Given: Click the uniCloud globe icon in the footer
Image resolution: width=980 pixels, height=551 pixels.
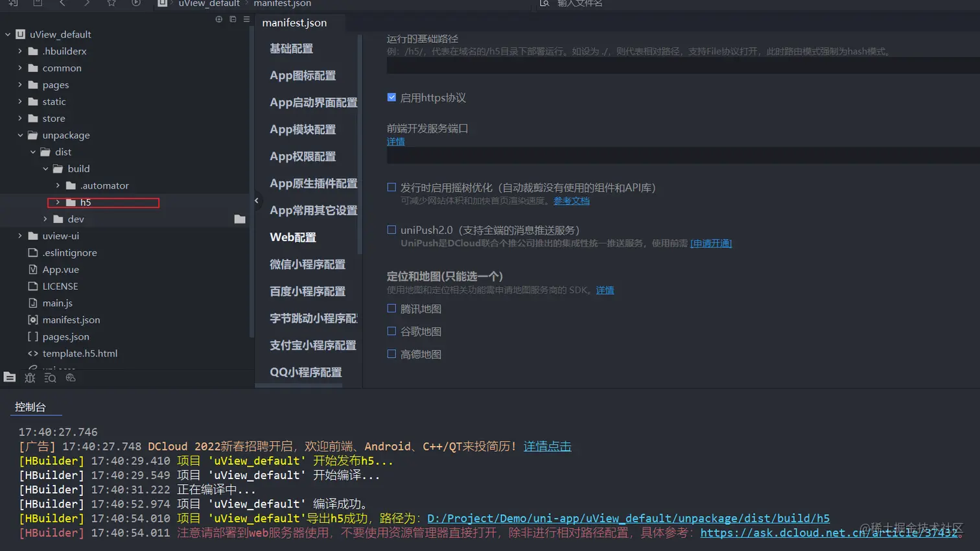Looking at the screenshot, I should [x=71, y=378].
